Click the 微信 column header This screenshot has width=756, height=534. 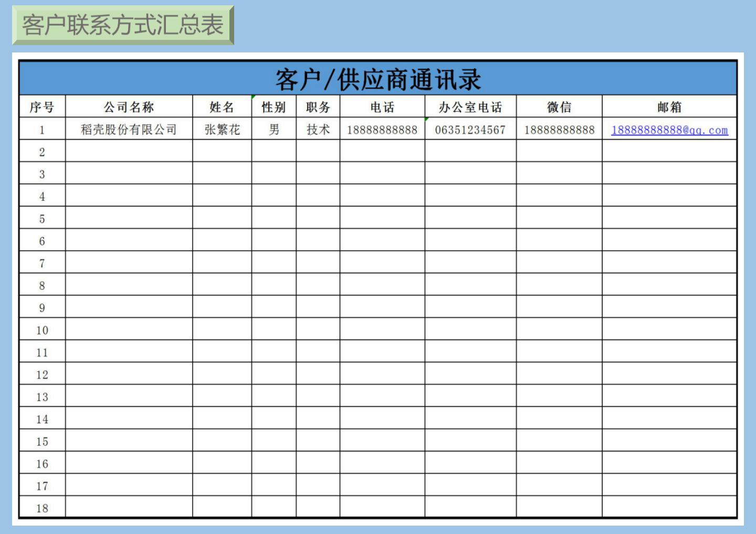click(559, 106)
